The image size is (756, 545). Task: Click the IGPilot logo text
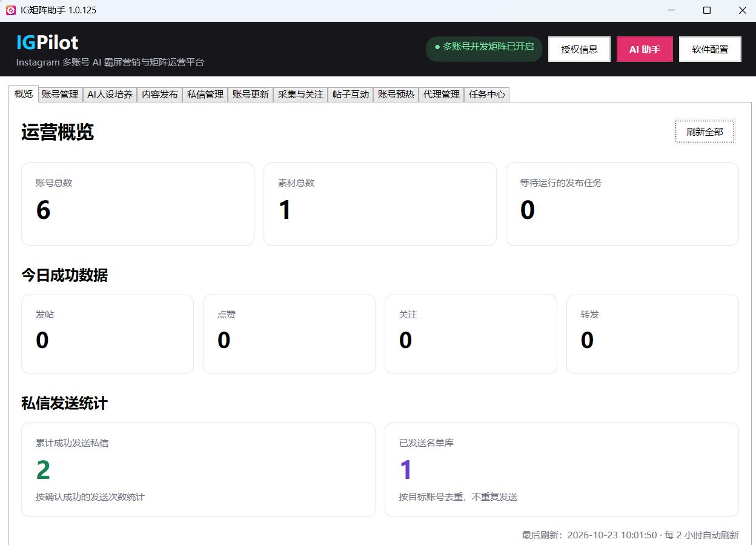[47, 42]
